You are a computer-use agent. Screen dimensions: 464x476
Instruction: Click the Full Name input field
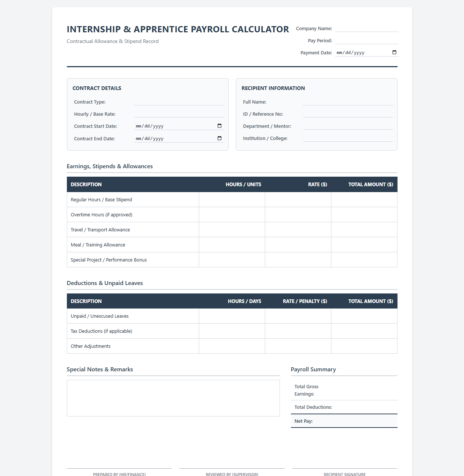point(348,102)
